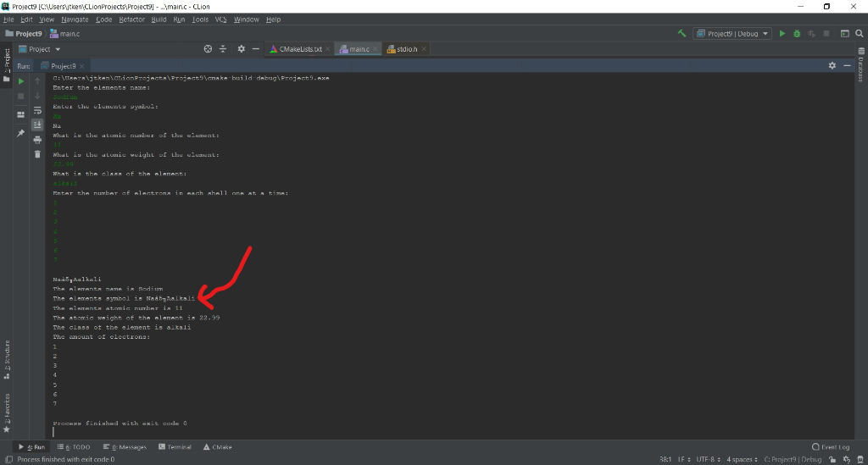Click the Build hammer icon
868x465 pixels.
click(x=682, y=34)
